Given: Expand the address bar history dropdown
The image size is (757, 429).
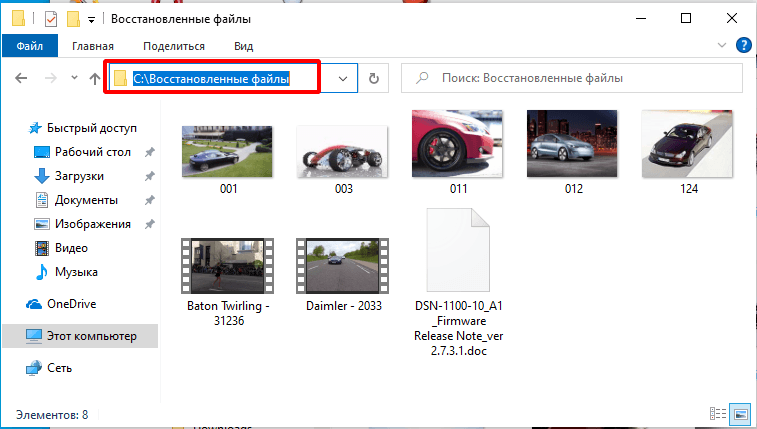Looking at the screenshot, I should [343, 78].
